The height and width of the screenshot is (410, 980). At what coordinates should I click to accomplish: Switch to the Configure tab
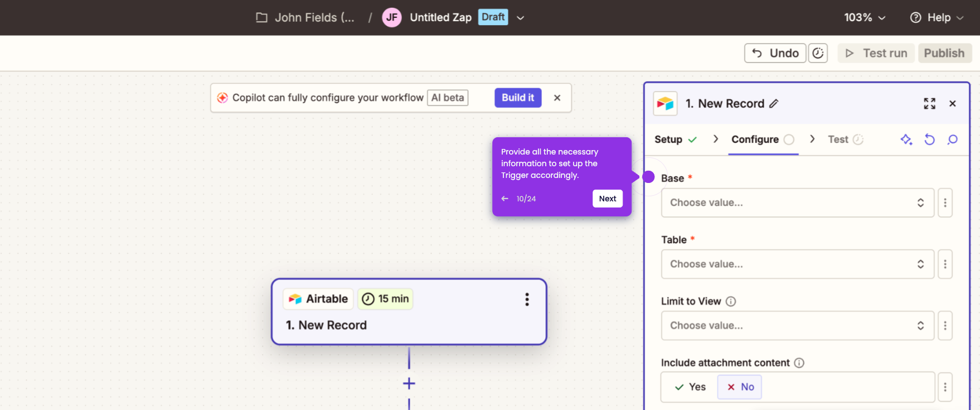tap(763, 139)
